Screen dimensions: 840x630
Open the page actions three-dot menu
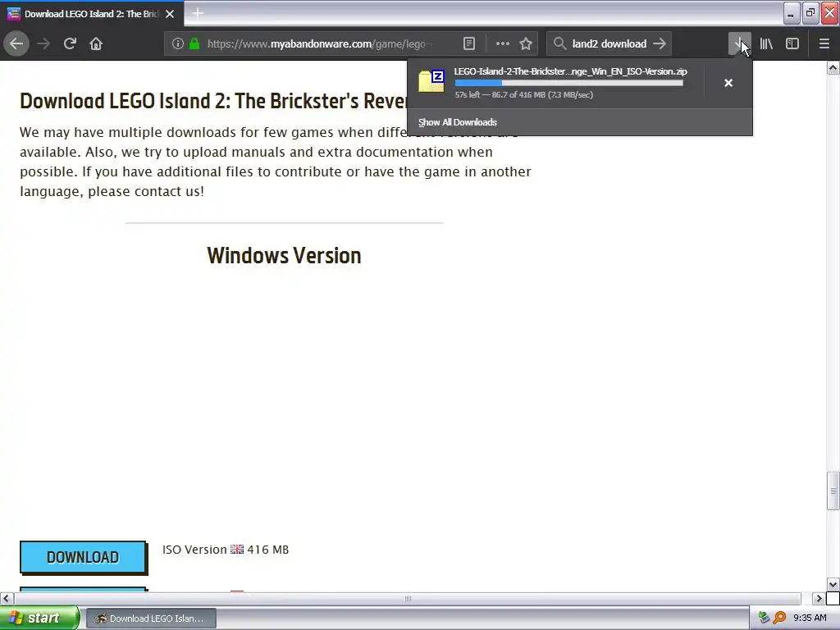point(503,43)
